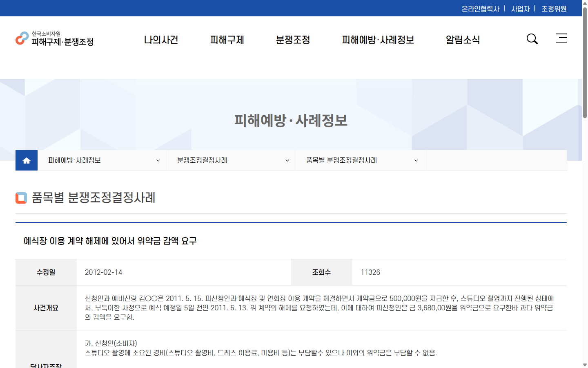Image resolution: width=588 pixels, height=368 pixels.
Task: Click the large 피해예방·사례정보 banner title
Action: pos(291,121)
